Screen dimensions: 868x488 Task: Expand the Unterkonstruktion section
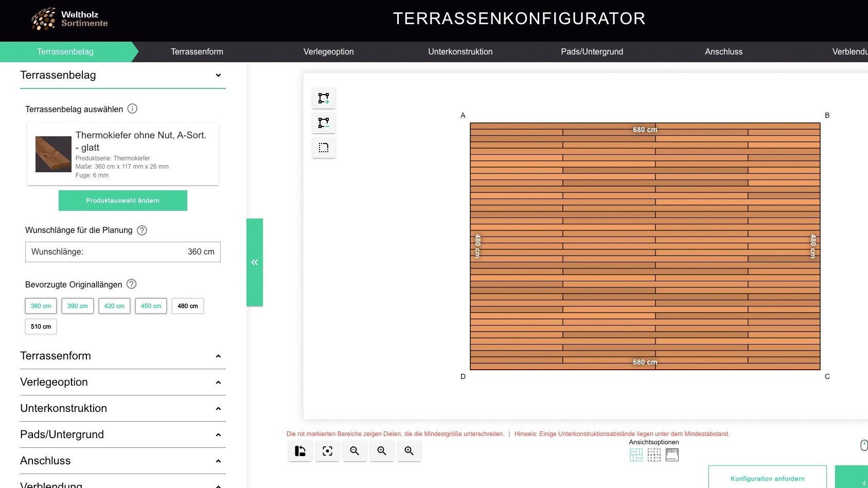pyautogui.click(x=218, y=408)
